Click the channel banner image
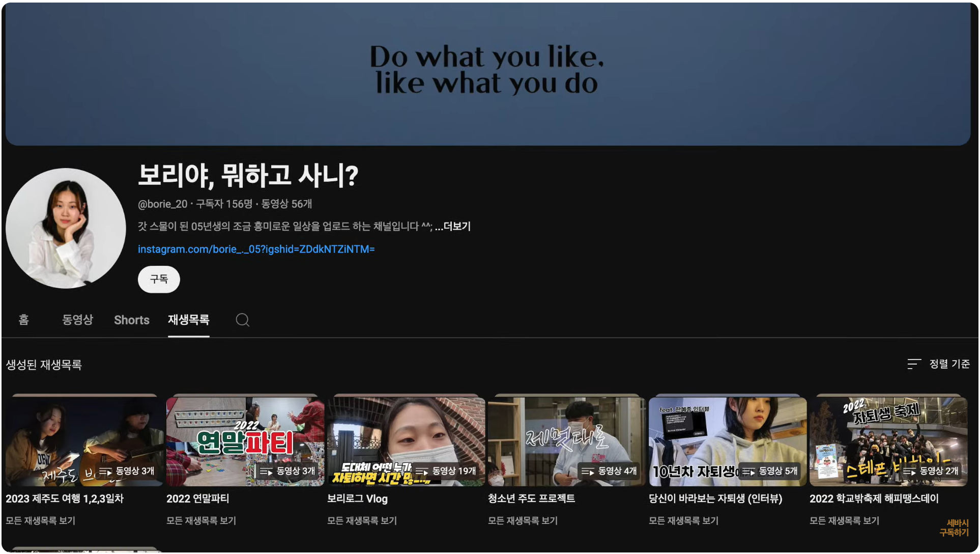980x554 pixels. click(487, 74)
